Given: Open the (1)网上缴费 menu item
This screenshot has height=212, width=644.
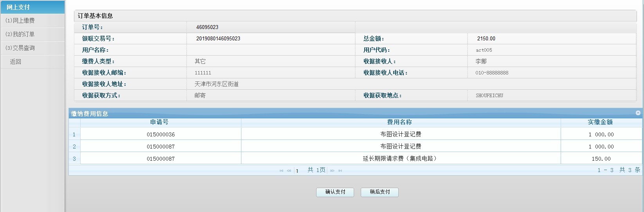Looking at the screenshot, I should coord(20,20).
